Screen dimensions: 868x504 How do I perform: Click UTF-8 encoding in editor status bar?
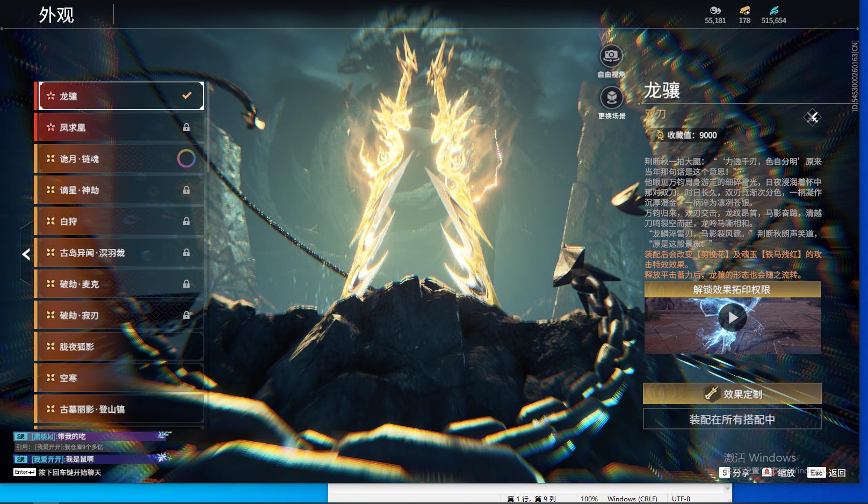(x=681, y=499)
